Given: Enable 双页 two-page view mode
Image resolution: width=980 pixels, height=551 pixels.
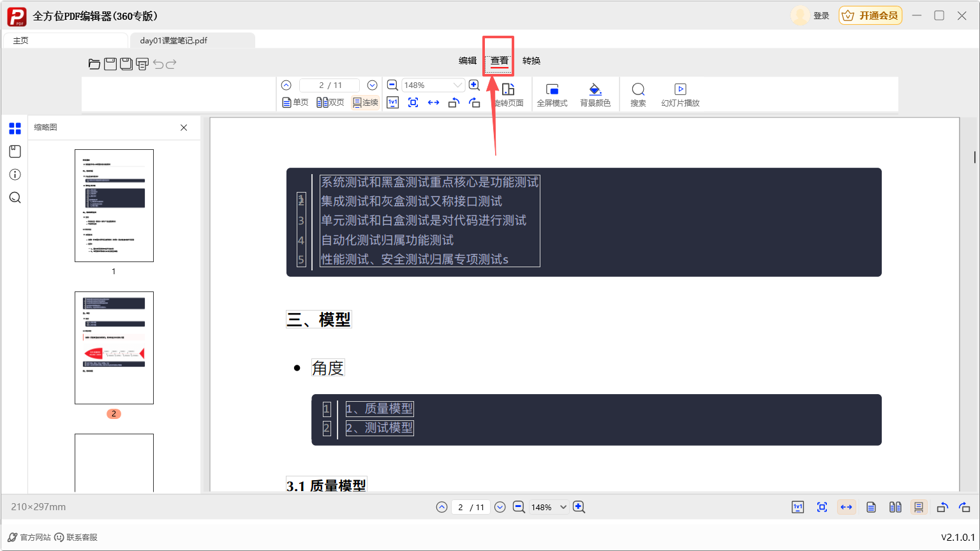Looking at the screenshot, I should point(330,103).
